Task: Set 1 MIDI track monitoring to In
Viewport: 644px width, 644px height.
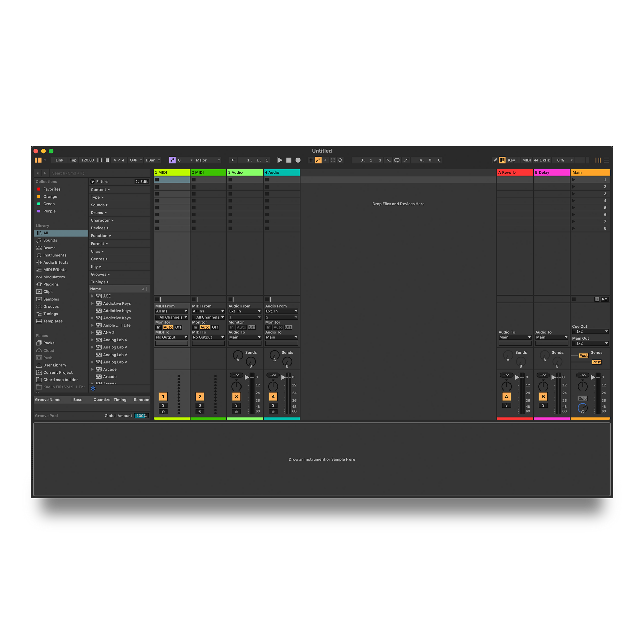Action: 158,327
